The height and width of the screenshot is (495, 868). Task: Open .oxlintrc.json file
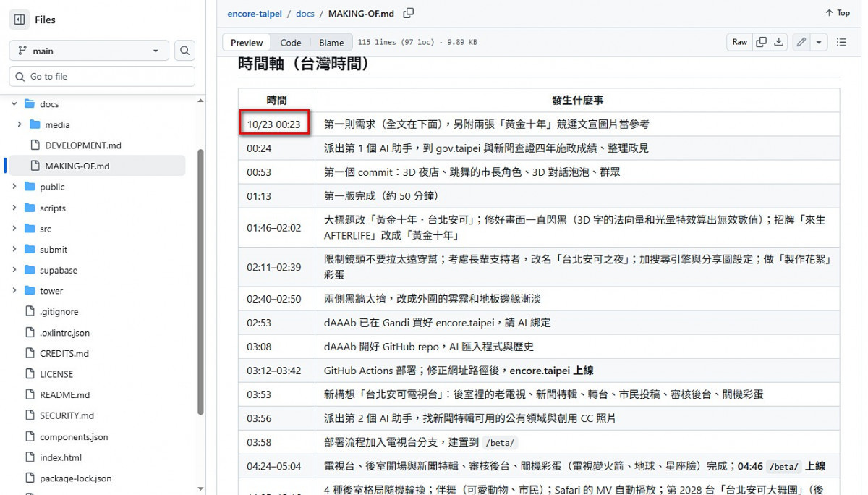(64, 333)
